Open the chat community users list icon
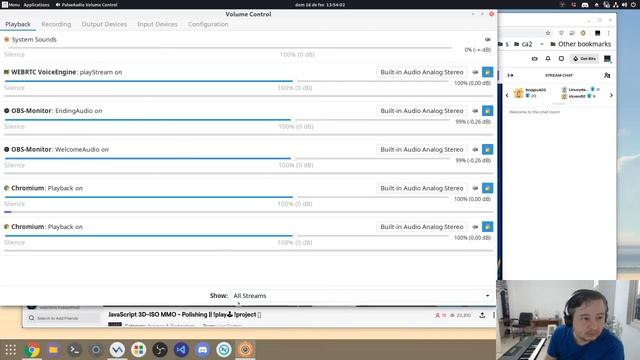This screenshot has width=640, height=360. (x=607, y=75)
